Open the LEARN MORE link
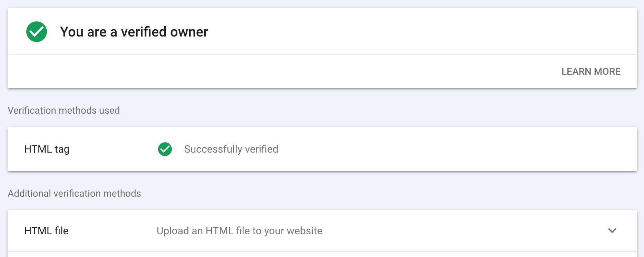The height and width of the screenshot is (257, 644). (591, 71)
